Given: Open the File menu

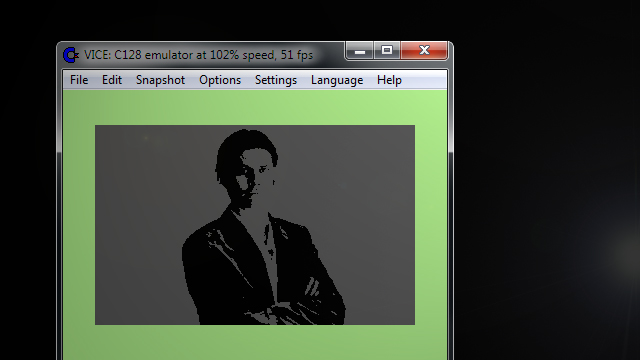Looking at the screenshot, I should click(79, 80).
